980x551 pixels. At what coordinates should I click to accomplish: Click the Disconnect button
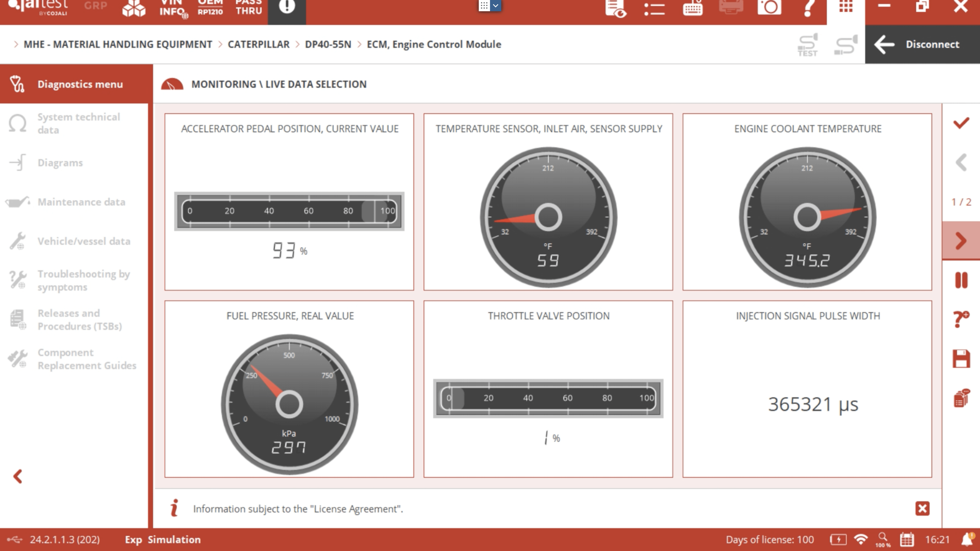point(922,44)
